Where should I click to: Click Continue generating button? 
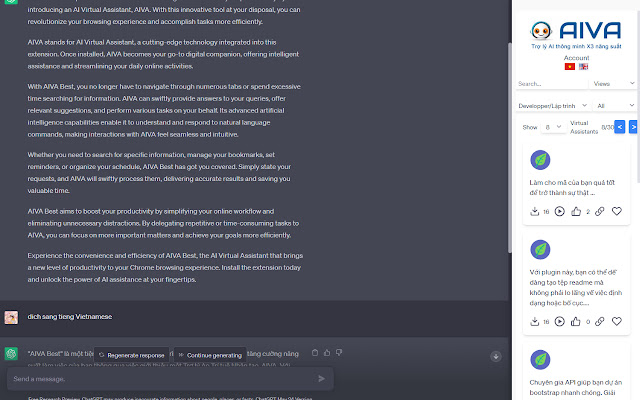[210, 355]
